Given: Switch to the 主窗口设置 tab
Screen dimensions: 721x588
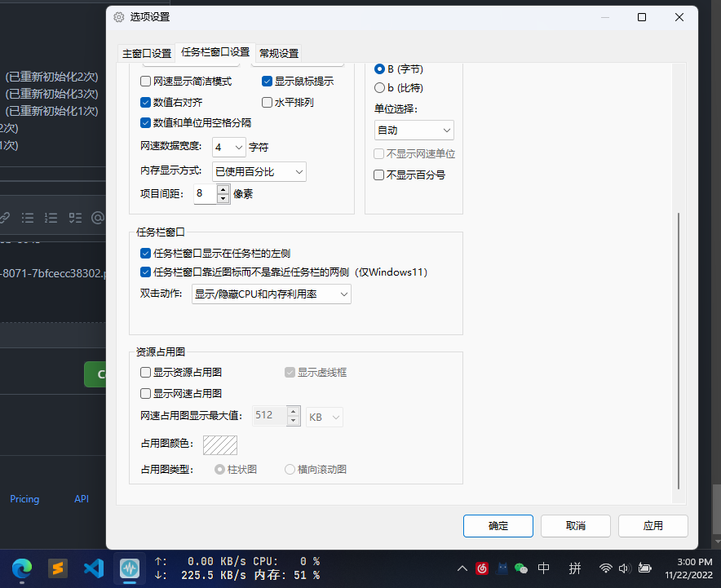Looking at the screenshot, I should 146,52.
